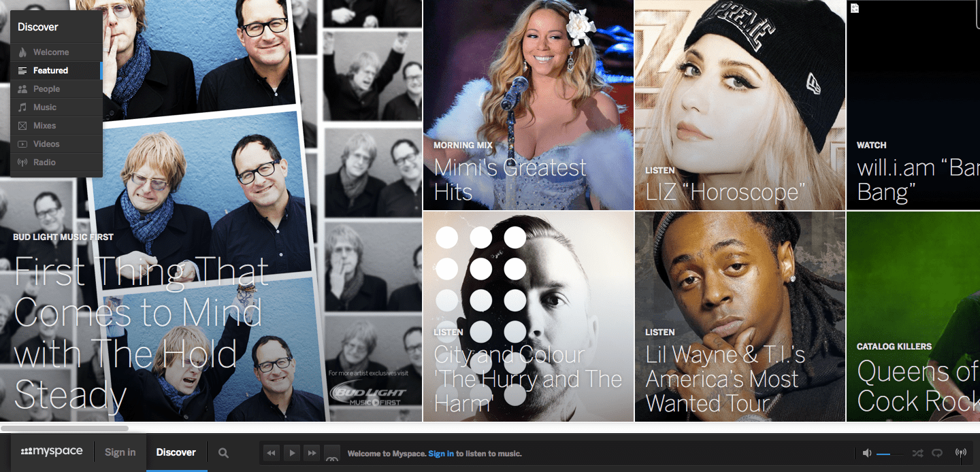Image resolution: width=980 pixels, height=472 pixels.
Task: Select the Mixes sidebar icon
Action: coord(24,125)
